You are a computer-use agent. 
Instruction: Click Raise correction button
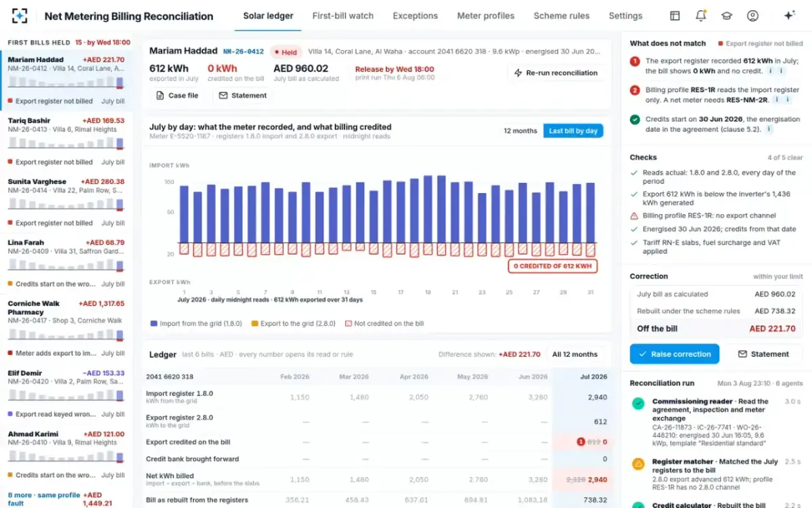coord(674,354)
